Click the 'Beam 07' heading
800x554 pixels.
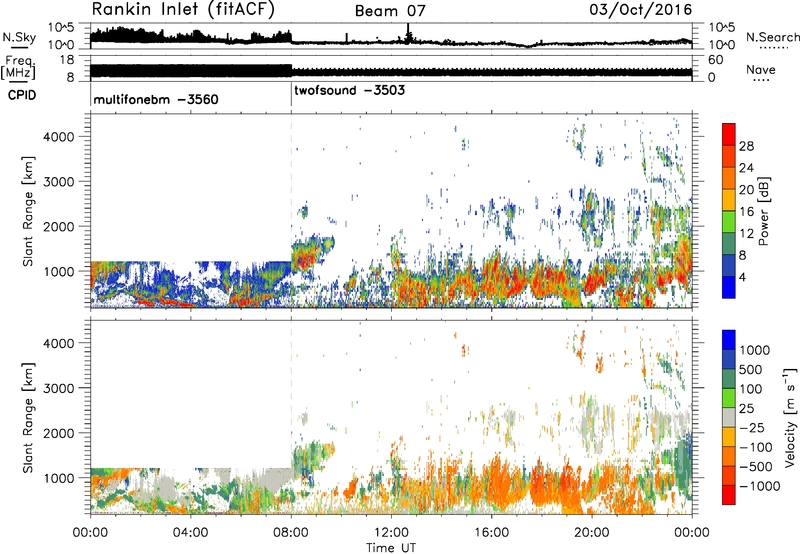click(390, 11)
